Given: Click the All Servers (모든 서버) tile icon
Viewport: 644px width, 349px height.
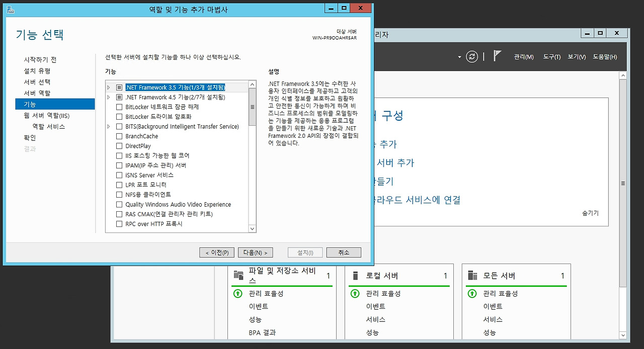Looking at the screenshot, I should point(472,276).
